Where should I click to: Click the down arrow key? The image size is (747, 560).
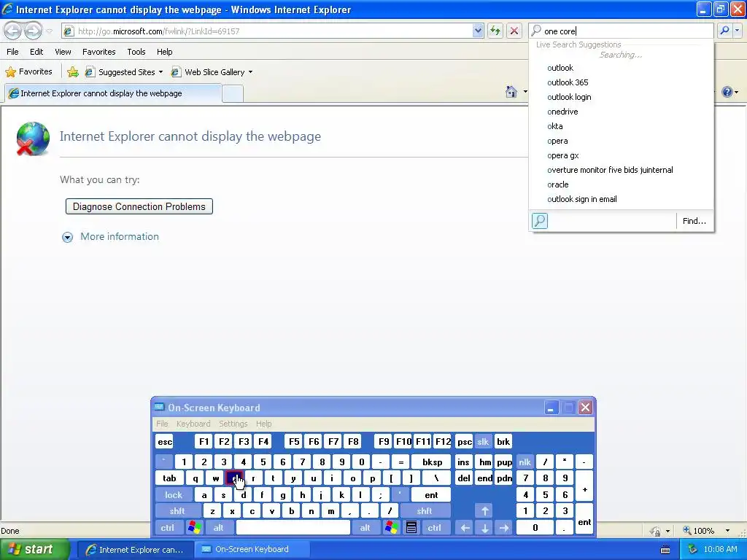485,528
